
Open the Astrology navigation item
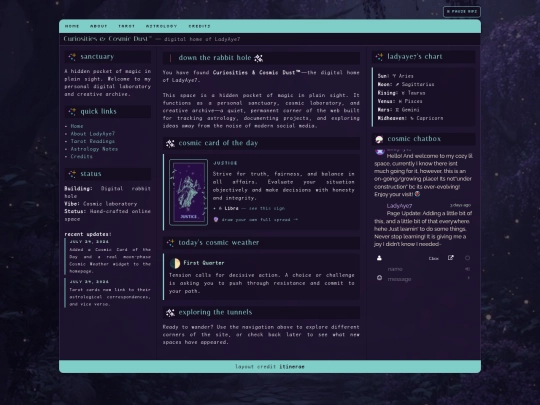161,26
